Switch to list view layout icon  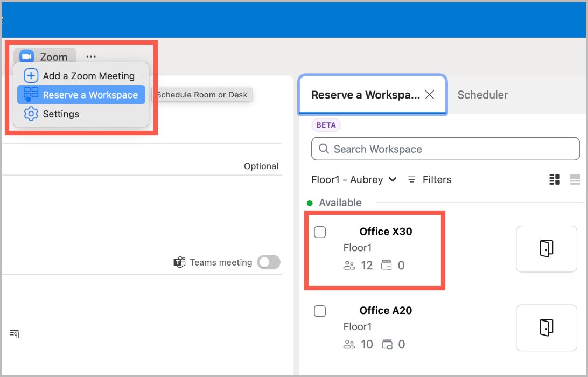[x=575, y=179]
